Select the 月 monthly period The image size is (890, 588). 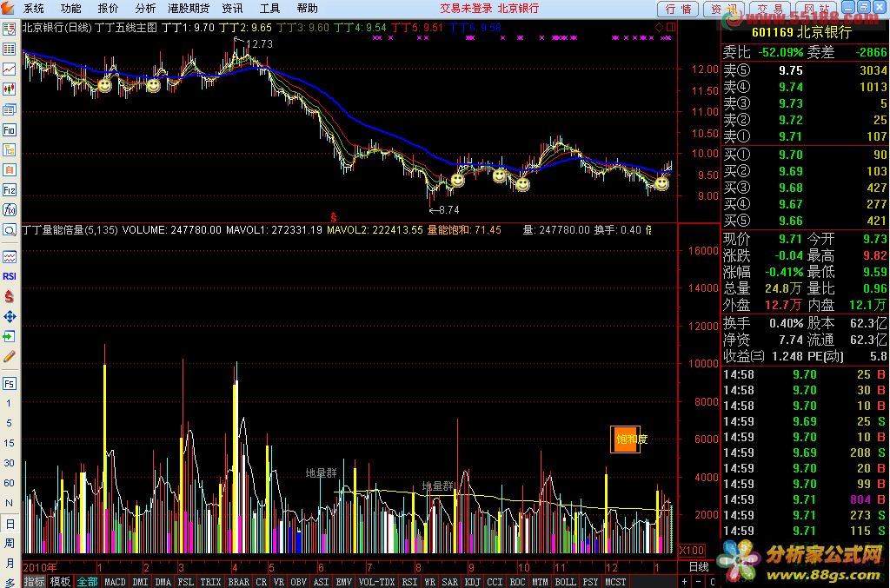pyautogui.click(x=9, y=563)
